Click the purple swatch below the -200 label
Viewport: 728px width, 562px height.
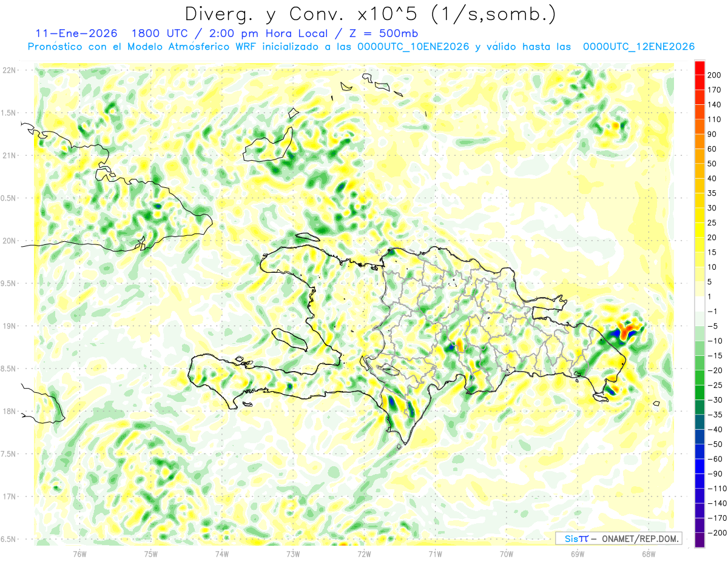pyautogui.click(x=699, y=540)
